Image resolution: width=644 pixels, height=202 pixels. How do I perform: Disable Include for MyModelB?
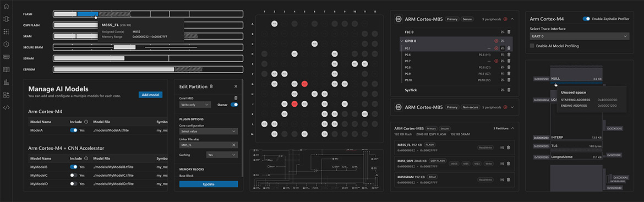tap(74, 167)
